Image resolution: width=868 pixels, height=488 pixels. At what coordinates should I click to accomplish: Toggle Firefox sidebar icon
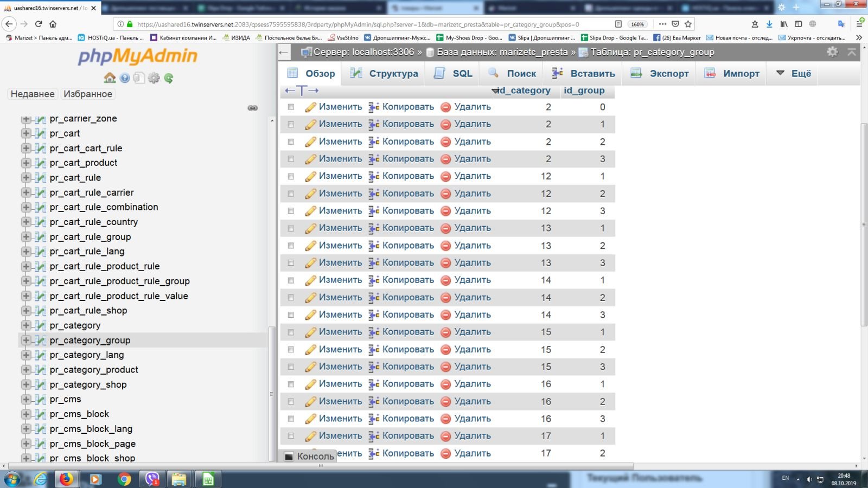pos(798,24)
